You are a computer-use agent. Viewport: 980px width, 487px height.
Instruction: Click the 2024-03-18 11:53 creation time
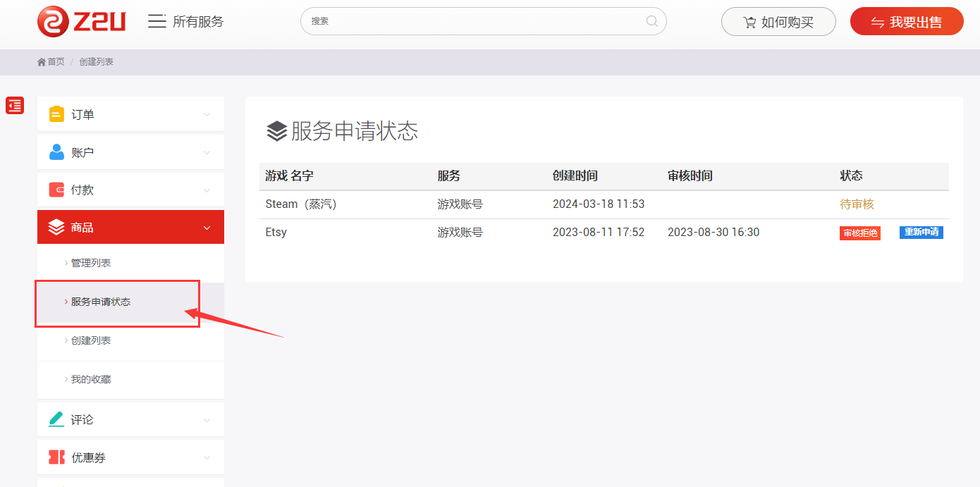[x=599, y=204]
